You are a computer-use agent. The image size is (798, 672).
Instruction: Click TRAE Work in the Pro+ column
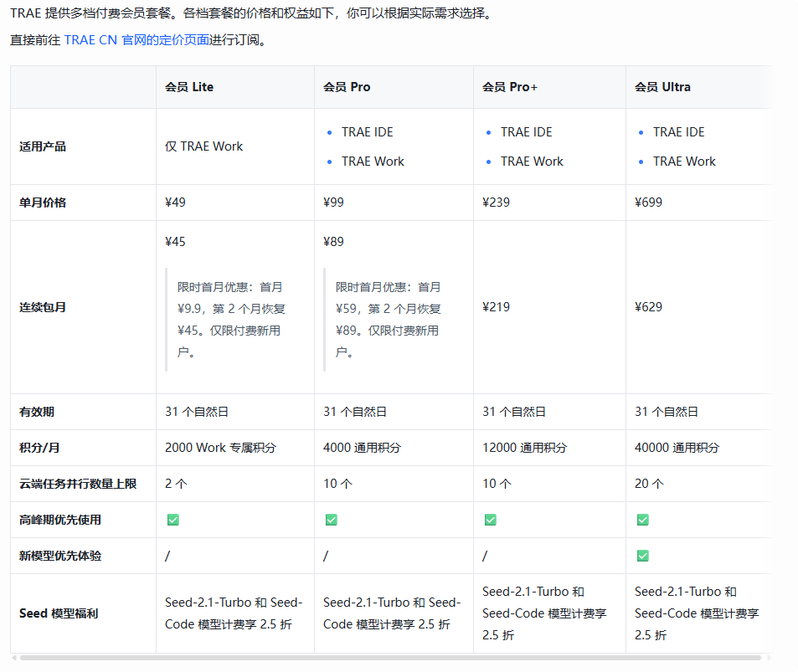(532, 162)
